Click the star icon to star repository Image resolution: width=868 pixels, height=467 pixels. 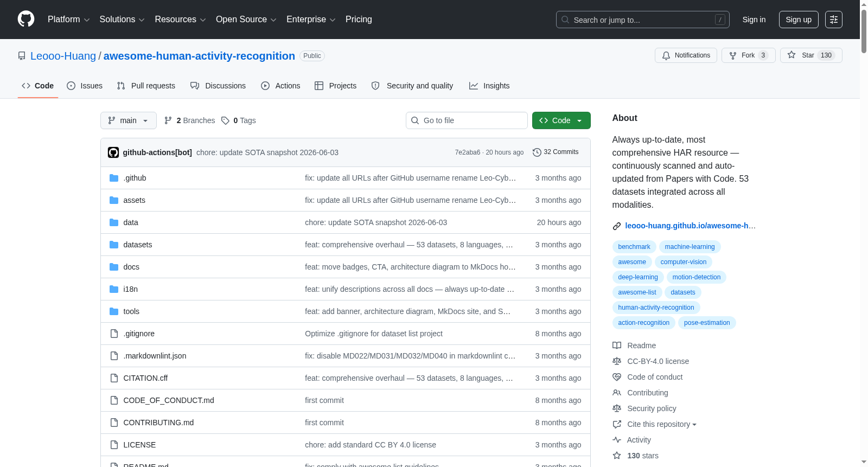[x=792, y=55]
